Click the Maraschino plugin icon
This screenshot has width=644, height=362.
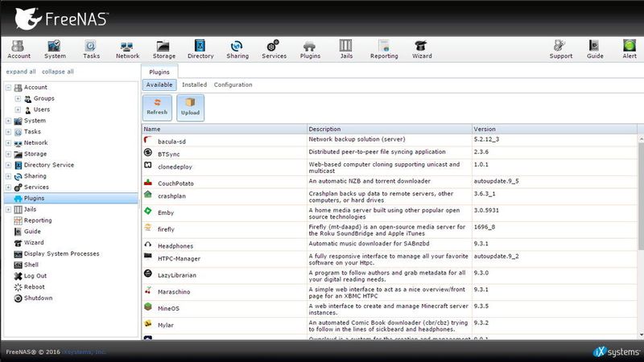click(148, 290)
